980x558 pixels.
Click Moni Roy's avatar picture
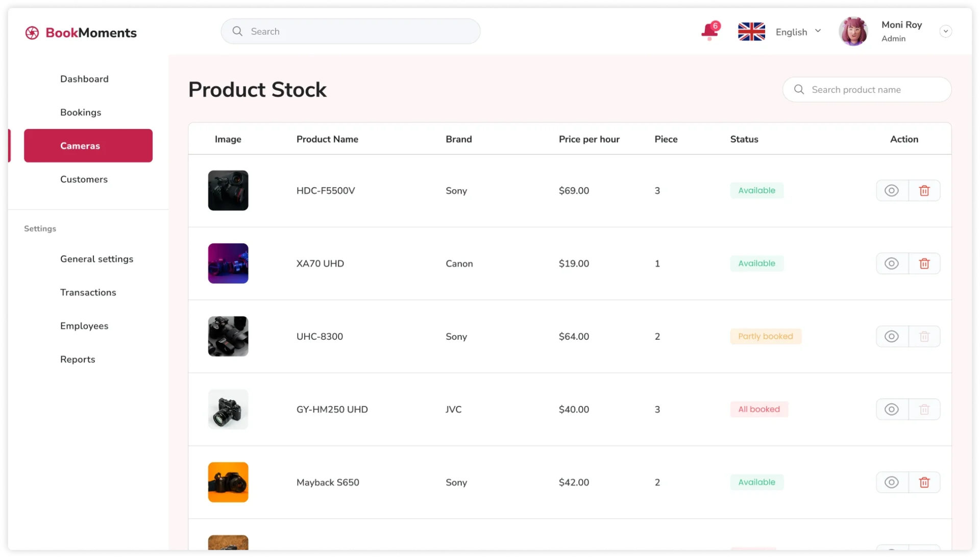(x=853, y=32)
